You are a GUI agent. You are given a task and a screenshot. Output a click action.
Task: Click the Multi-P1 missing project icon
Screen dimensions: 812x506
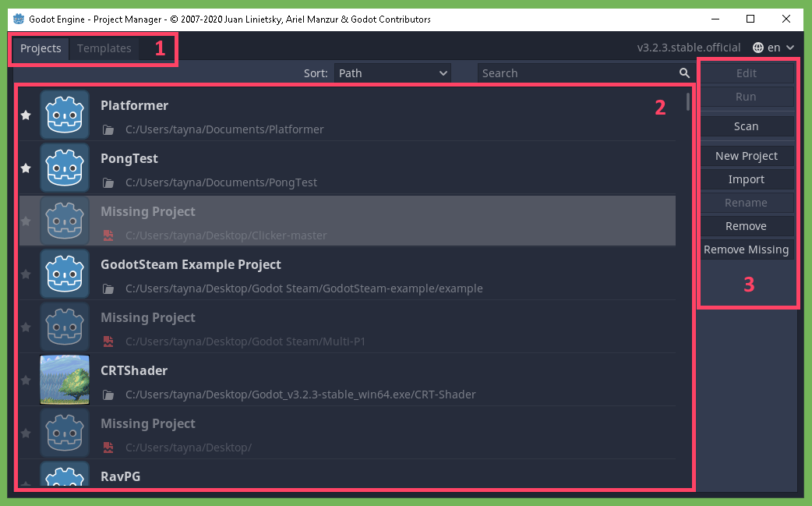(65, 327)
